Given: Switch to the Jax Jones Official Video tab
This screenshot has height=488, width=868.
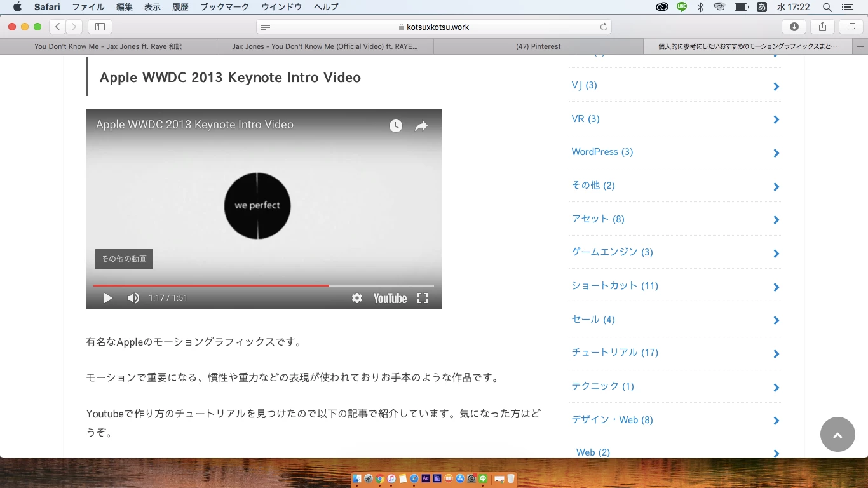Looking at the screenshot, I should coord(325,46).
